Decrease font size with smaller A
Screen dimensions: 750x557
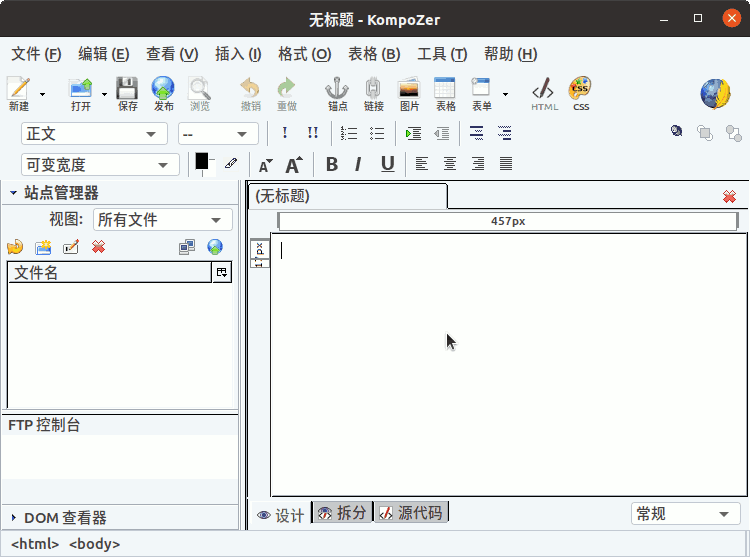point(265,165)
